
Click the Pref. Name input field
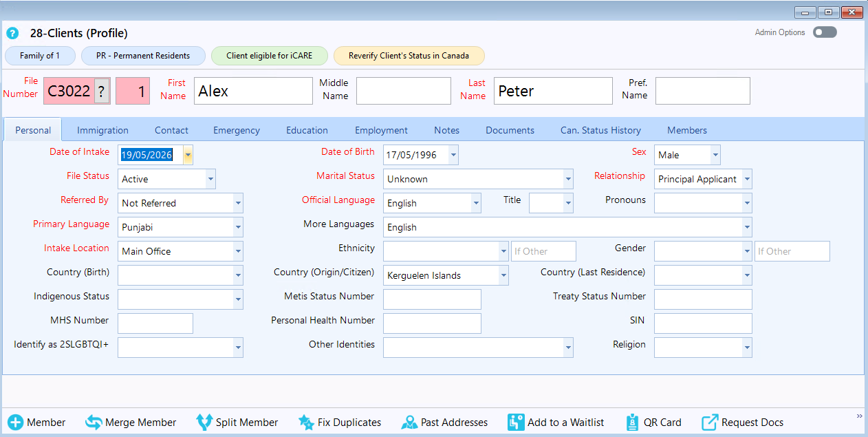click(703, 91)
